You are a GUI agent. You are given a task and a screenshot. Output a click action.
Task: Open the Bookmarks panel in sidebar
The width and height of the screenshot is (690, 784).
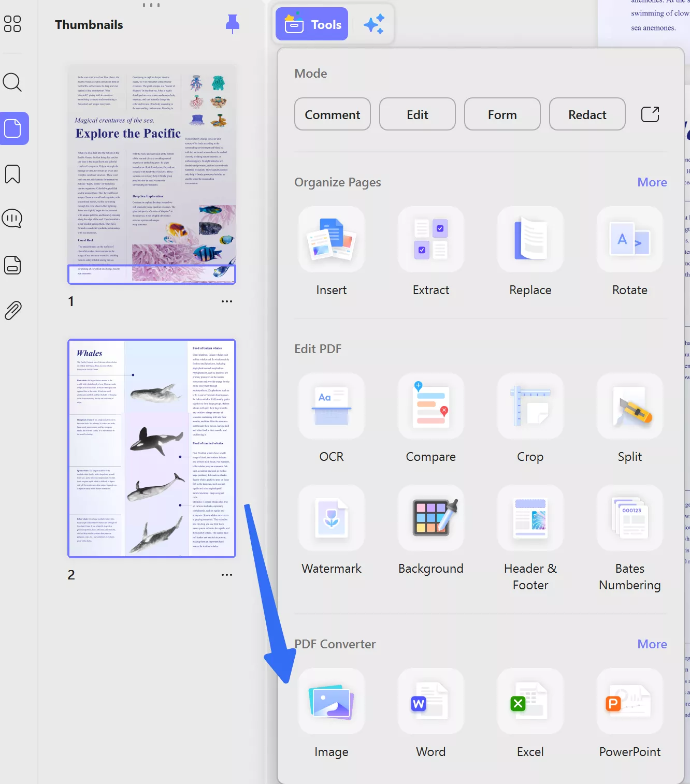pyautogui.click(x=12, y=174)
